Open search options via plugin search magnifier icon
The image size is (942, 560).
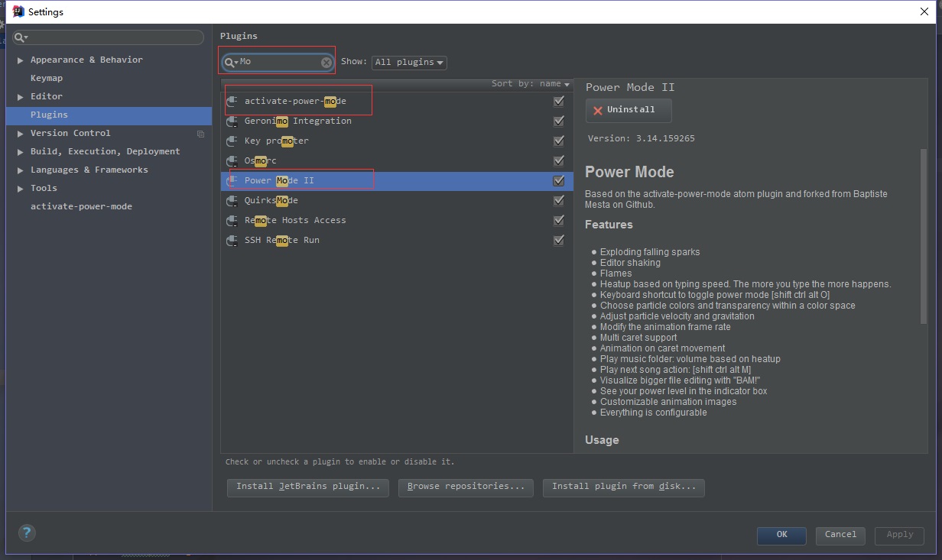(231, 63)
